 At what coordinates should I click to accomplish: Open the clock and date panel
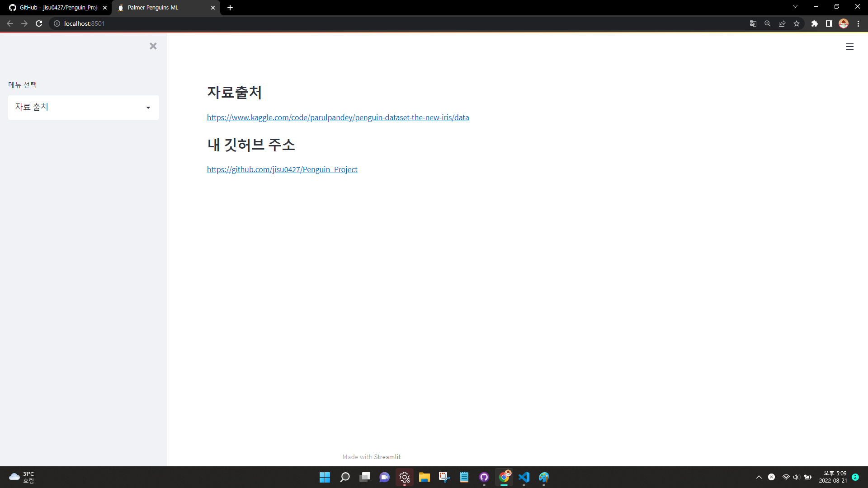pos(833,477)
